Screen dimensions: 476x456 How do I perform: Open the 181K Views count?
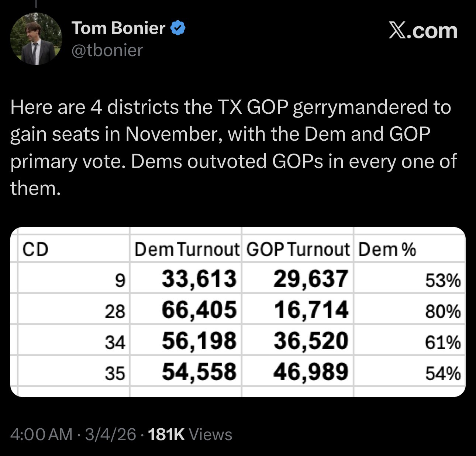(x=190, y=435)
